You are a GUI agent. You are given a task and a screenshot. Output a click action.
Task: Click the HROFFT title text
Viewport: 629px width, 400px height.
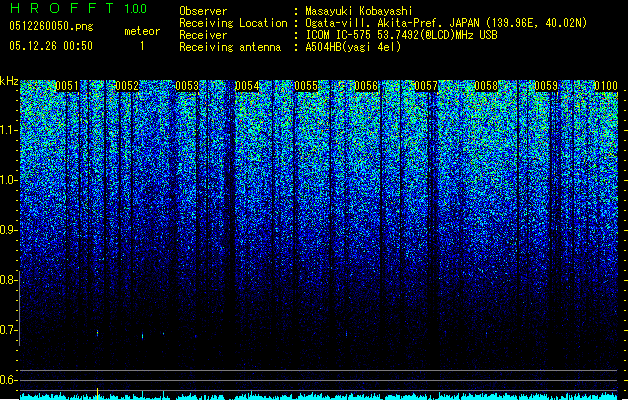click(62, 8)
